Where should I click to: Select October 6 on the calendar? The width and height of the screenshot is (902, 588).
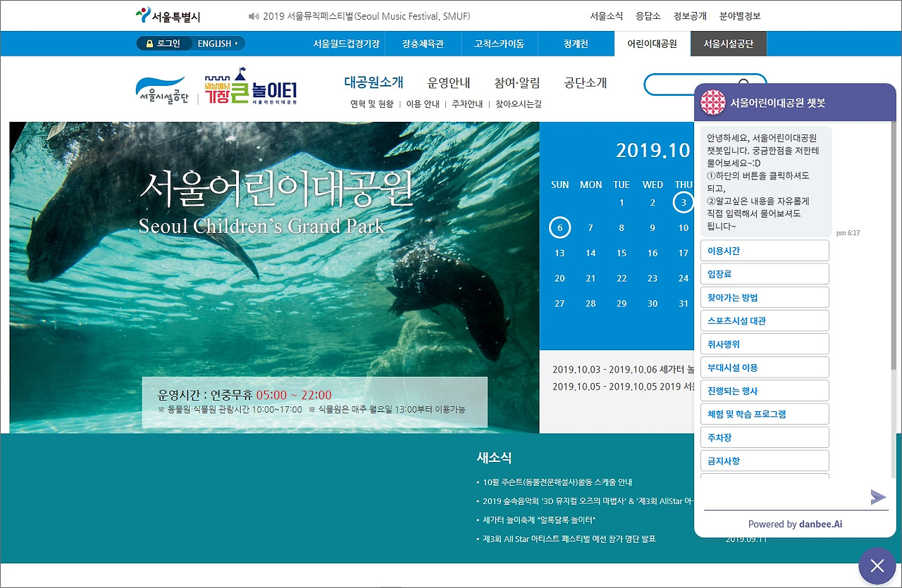(560, 227)
